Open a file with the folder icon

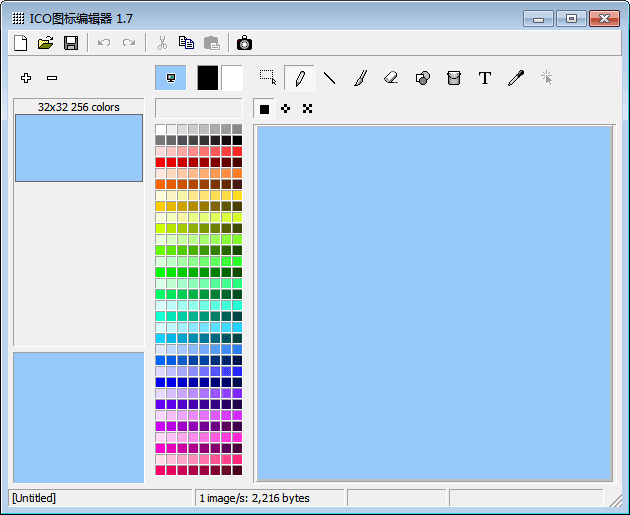[x=45, y=42]
